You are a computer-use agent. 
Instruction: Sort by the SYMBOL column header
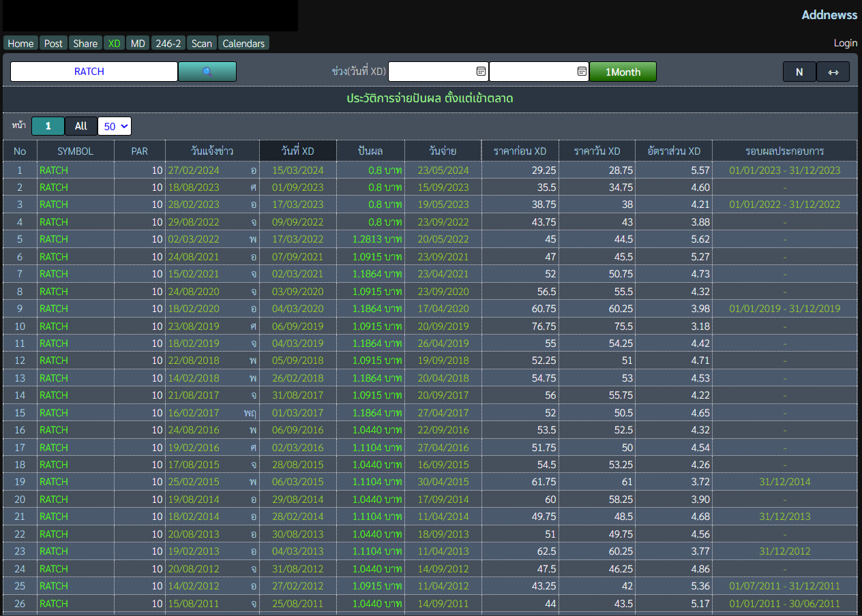pyautogui.click(x=75, y=151)
